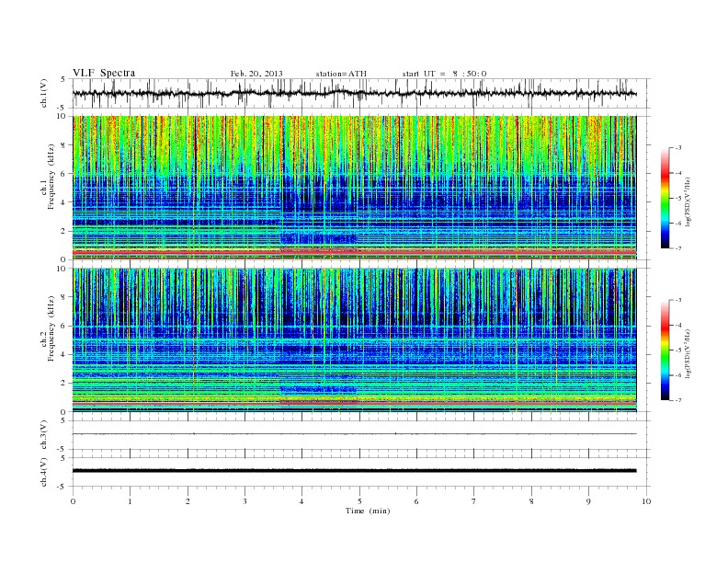Click the "9" tick label on time axis
The image size is (728, 563).
(x=588, y=501)
